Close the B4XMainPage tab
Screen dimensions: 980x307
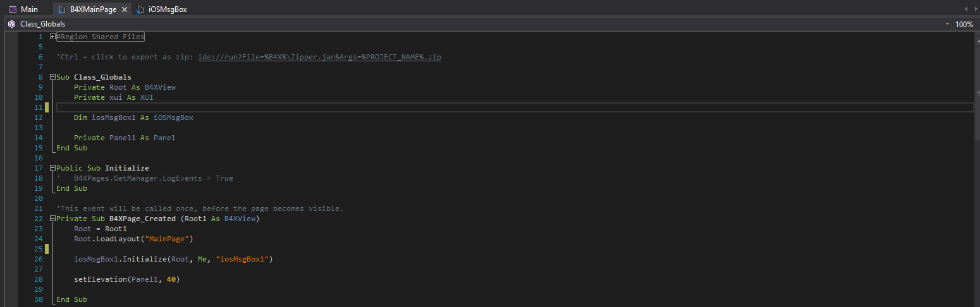click(x=124, y=9)
